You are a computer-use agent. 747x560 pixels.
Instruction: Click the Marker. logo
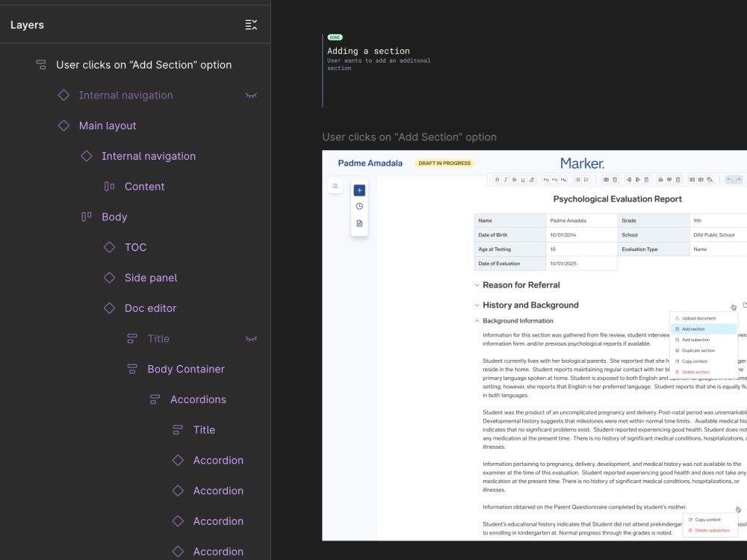(582, 164)
